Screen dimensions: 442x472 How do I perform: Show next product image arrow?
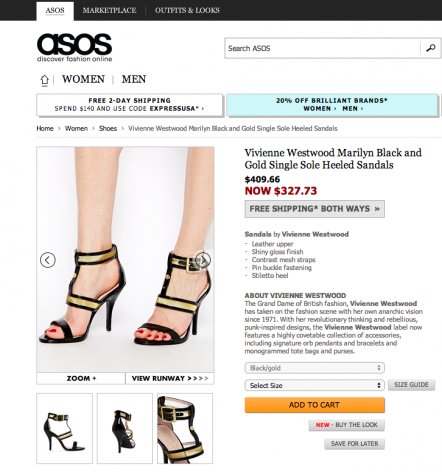203,259
